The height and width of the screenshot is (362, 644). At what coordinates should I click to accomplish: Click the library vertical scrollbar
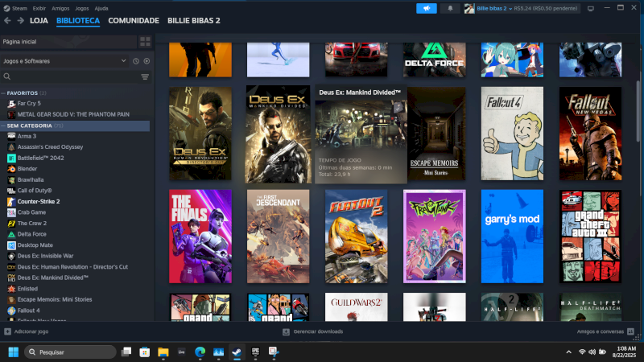pos(638,105)
